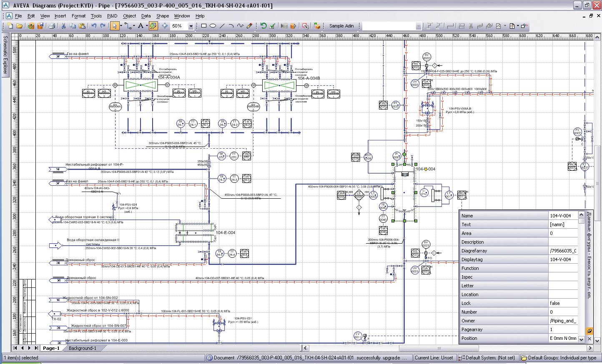Select the Freeform curve tool

click(x=240, y=26)
